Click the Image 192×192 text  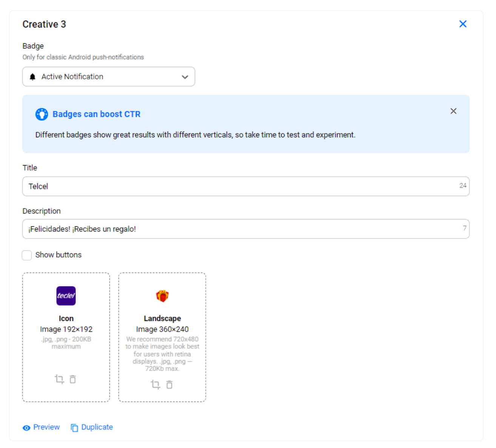pyautogui.click(x=66, y=329)
